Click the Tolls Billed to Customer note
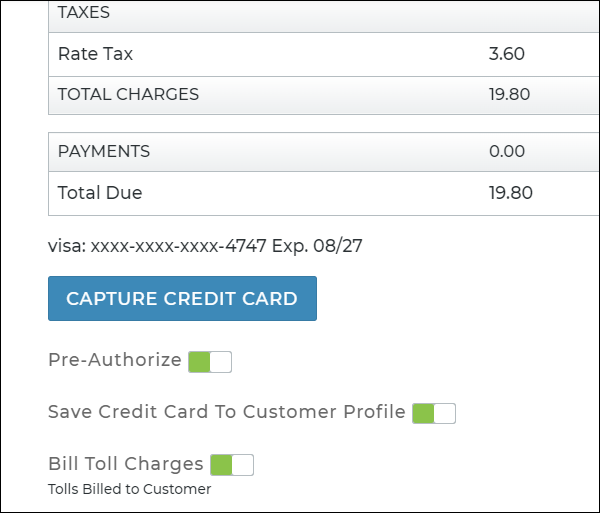Image resolution: width=600 pixels, height=513 pixels. [130, 489]
